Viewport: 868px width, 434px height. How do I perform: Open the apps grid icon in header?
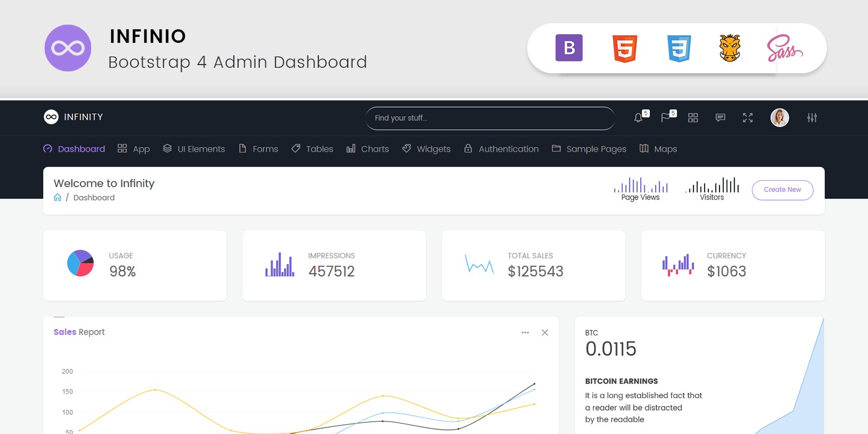693,118
